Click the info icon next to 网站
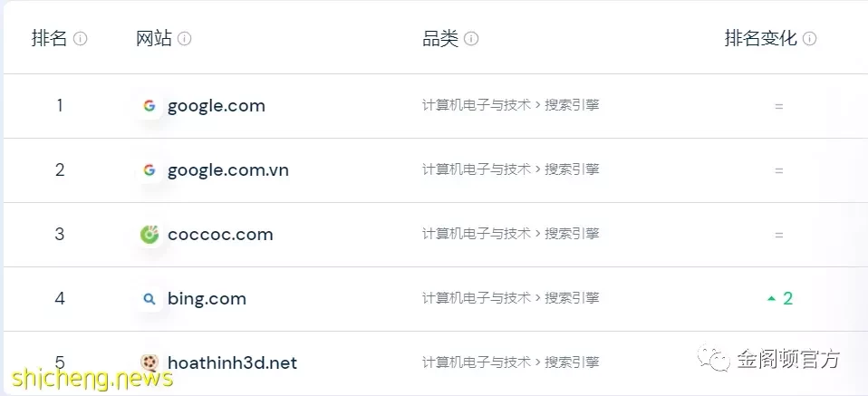This screenshot has height=396, width=868. click(184, 39)
